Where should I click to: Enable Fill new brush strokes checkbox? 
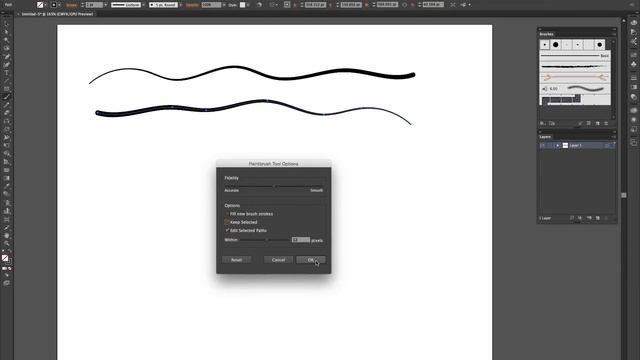point(227,213)
